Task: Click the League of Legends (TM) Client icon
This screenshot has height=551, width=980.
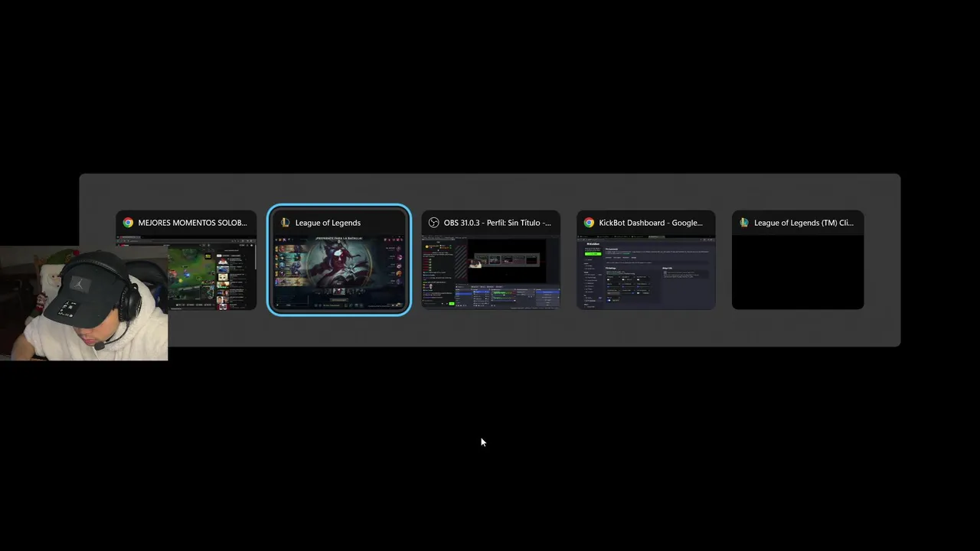Action: point(743,223)
